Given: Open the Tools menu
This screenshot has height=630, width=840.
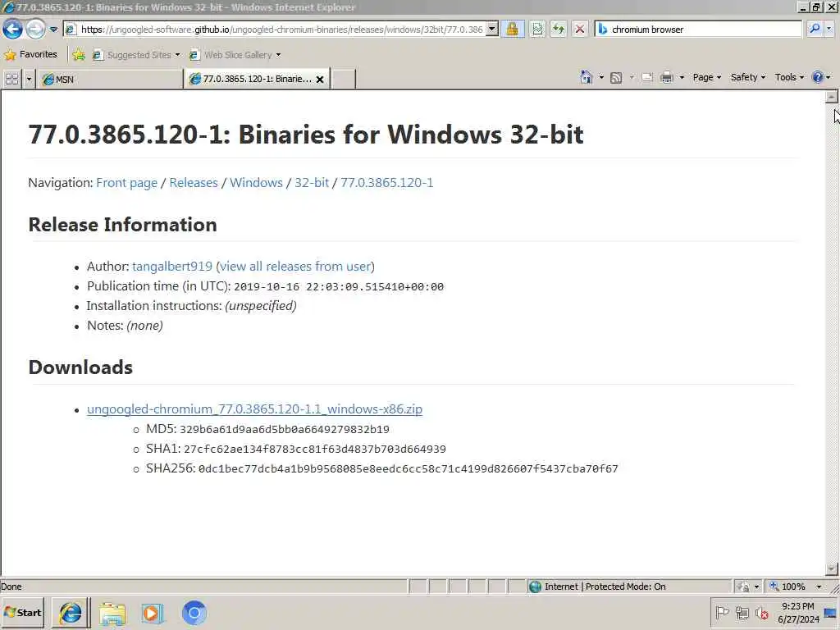Looking at the screenshot, I should point(789,77).
